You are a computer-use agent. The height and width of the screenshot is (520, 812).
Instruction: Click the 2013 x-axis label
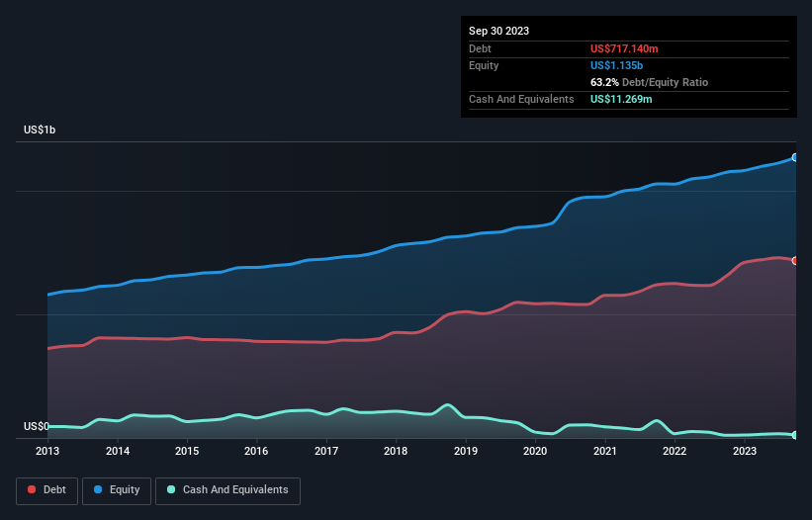[x=47, y=451]
